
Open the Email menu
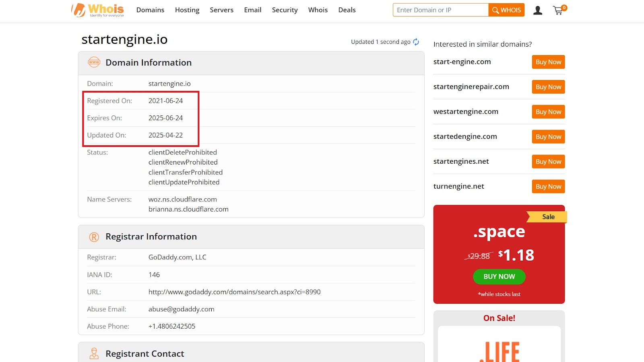253,10
